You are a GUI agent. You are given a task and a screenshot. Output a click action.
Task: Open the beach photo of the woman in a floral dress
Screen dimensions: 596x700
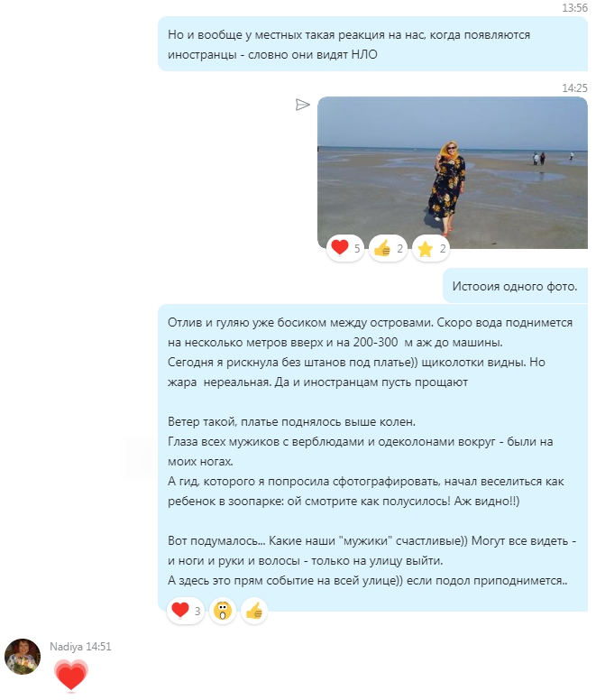pyautogui.click(x=453, y=172)
